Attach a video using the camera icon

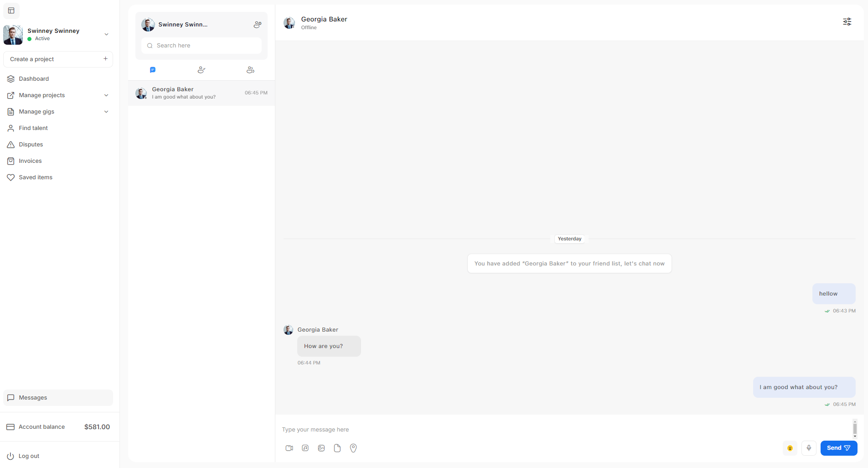point(289,448)
